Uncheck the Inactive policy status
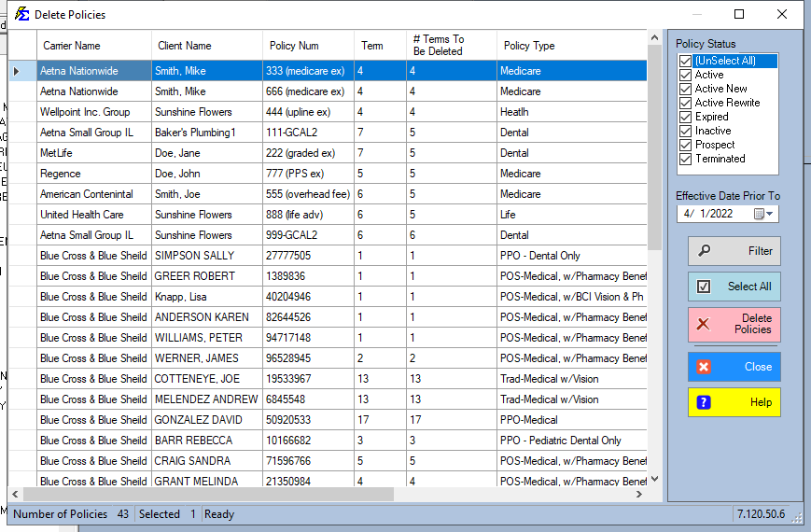 click(x=685, y=131)
